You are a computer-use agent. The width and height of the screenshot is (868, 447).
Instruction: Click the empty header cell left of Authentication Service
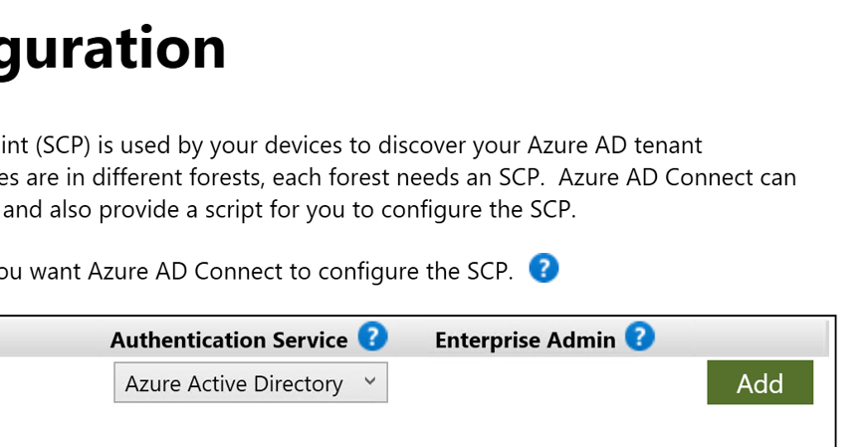[x=50, y=338]
